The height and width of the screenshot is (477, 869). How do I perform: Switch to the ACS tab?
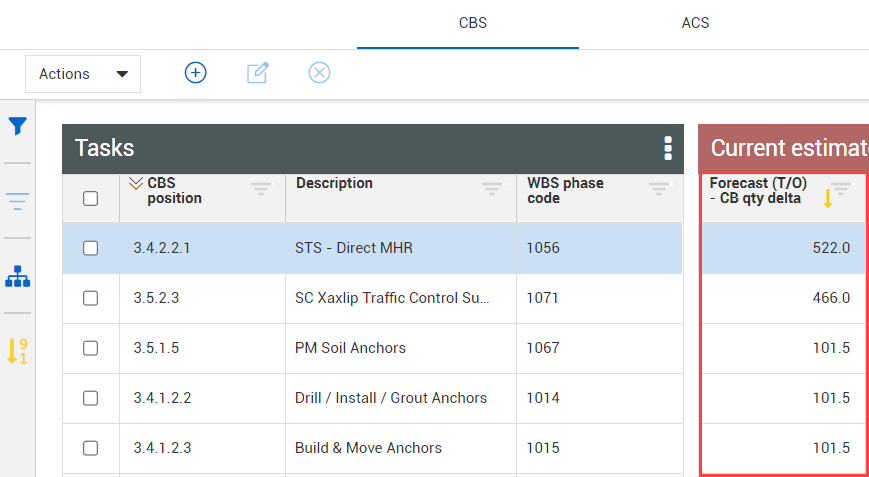click(x=695, y=23)
